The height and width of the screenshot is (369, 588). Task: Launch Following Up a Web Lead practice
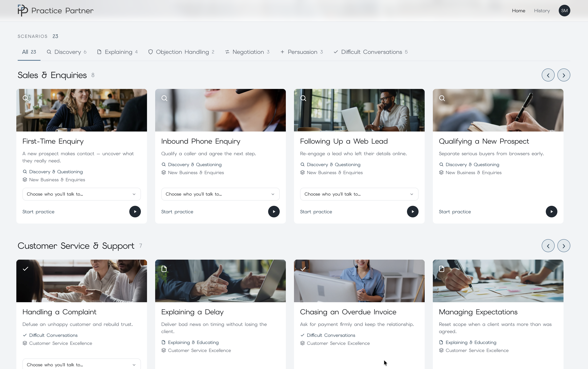(413, 212)
